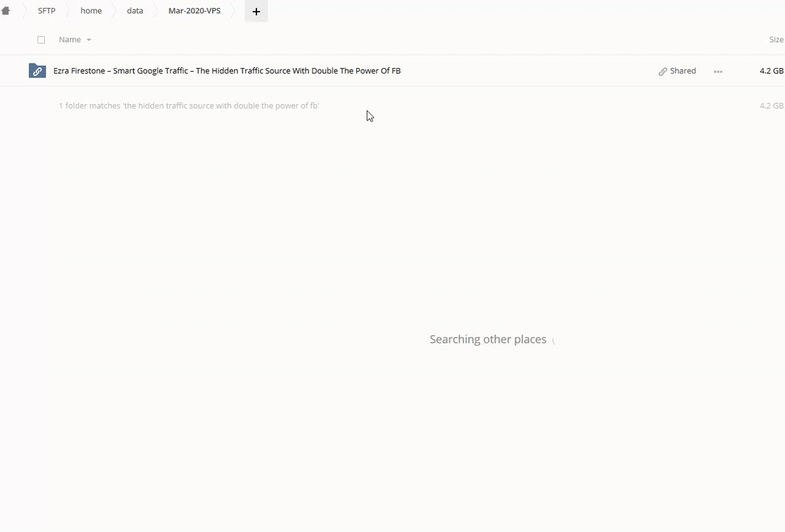The width and height of the screenshot is (785, 532).
Task: Click the plus button after the breadcrumb
Action: [256, 11]
